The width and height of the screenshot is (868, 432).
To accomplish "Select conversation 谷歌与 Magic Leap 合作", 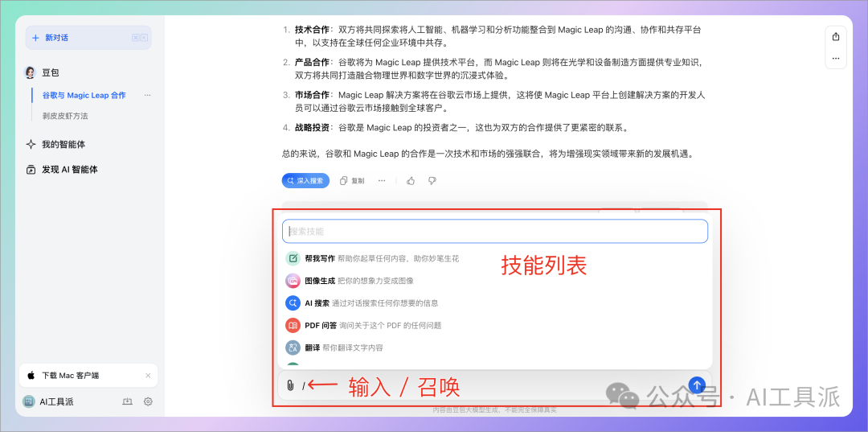I will coord(84,95).
